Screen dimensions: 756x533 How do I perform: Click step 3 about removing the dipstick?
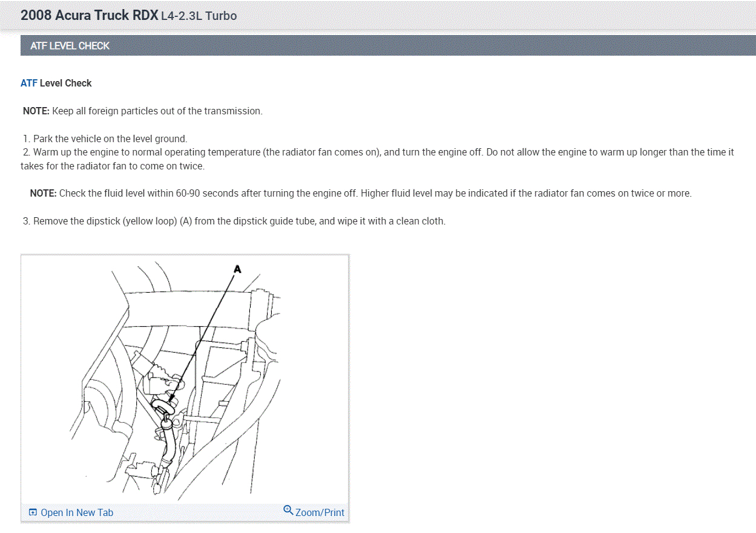pos(234,221)
